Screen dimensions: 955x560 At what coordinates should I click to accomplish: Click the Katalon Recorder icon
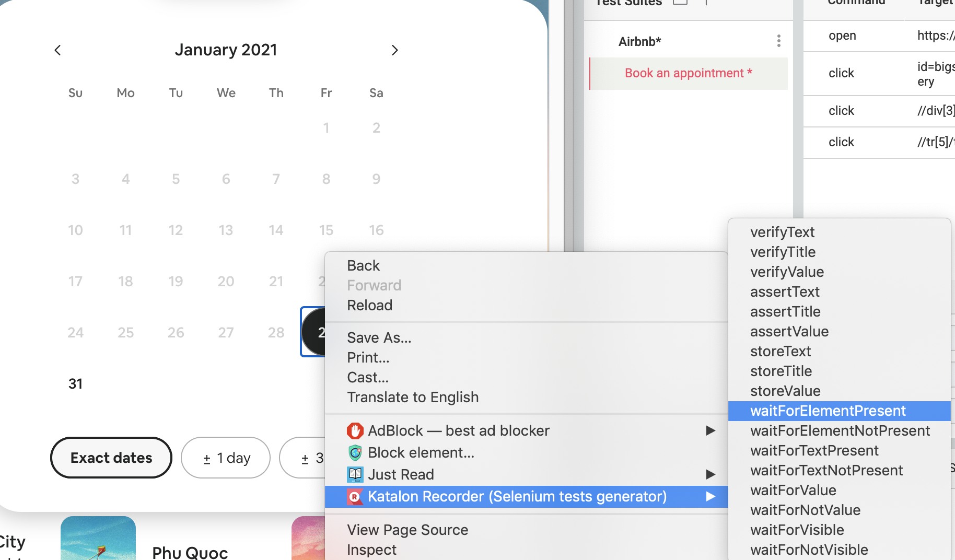point(355,497)
